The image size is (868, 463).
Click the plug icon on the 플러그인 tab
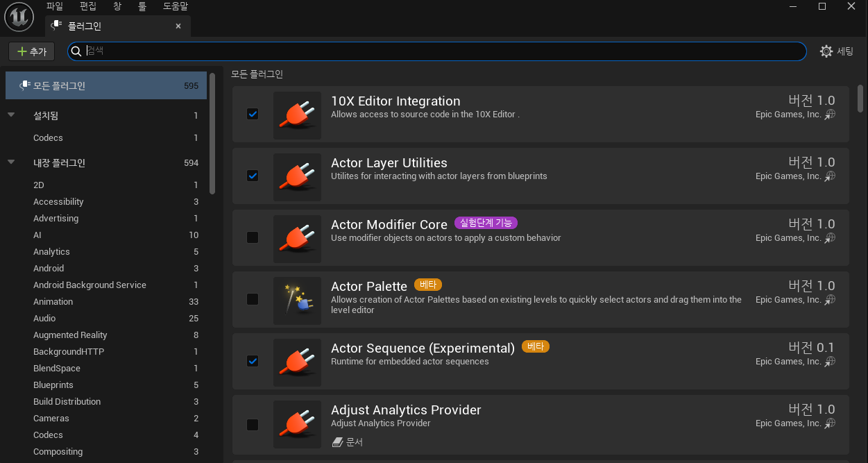(x=56, y=26)
